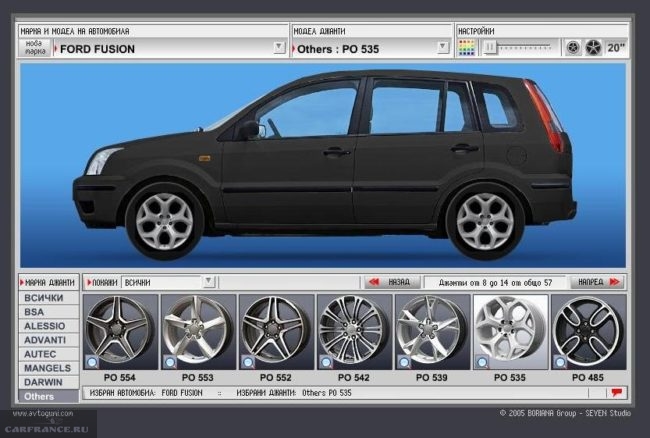This screenshot has height=438, width=650.
Task: Click the slider handle in the settings panel
Action: (490, 47)
